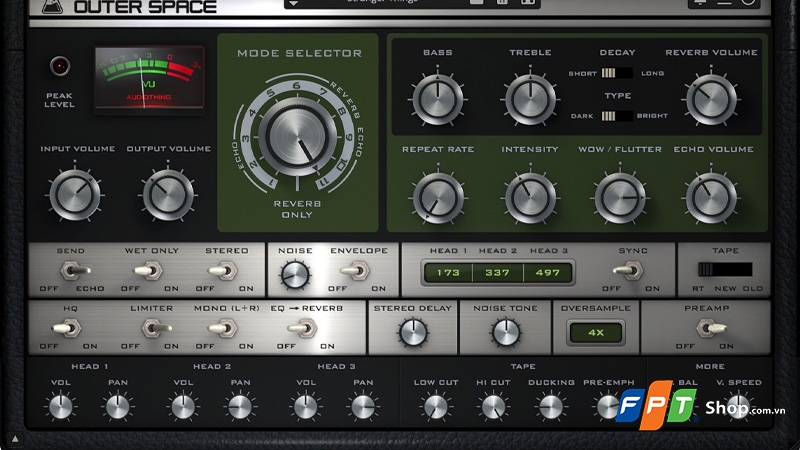Click the "OUTER SPACE" plugin title
The width and height of the screenshot is (800, 450).
pyautogui.click(x=145, y=7)
